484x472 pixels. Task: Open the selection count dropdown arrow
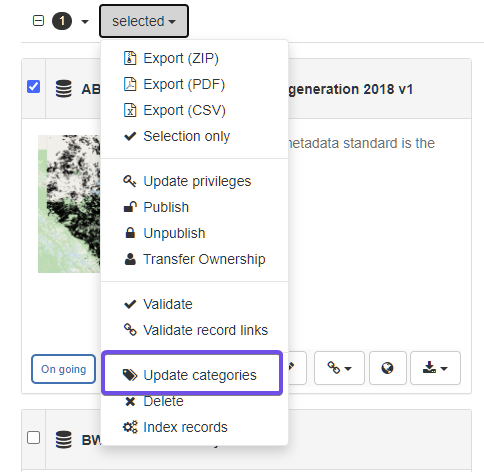point(85,22)
